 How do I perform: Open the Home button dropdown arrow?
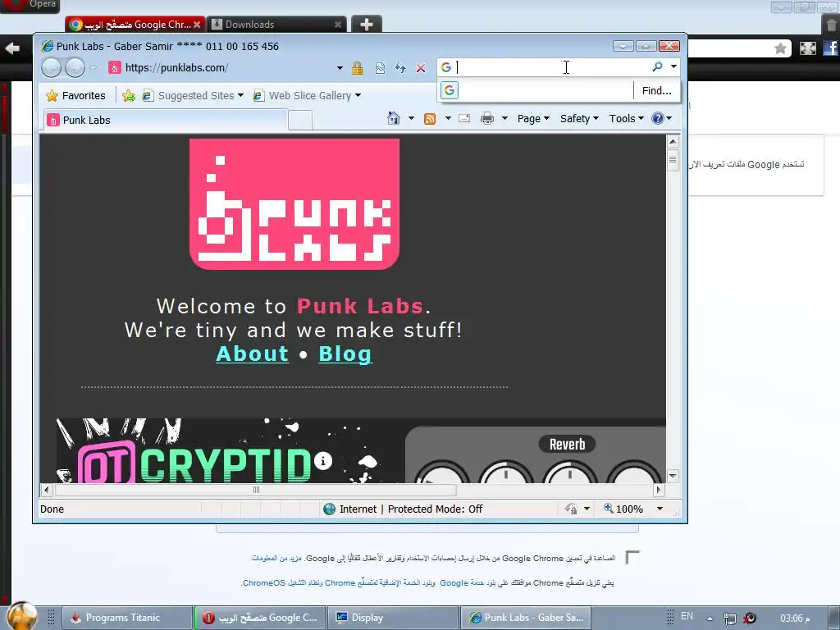[411, 118]
